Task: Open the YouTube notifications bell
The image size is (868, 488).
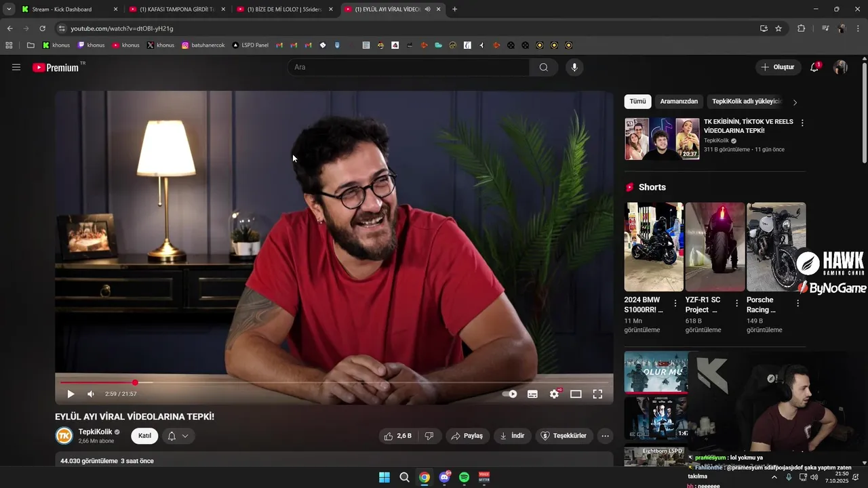Action: 814,67
